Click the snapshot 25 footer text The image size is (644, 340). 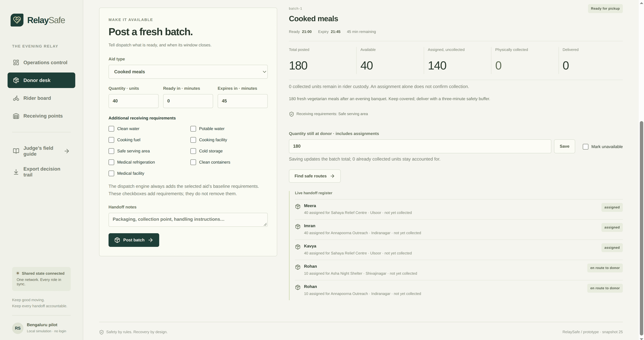(x=612, y=332)
